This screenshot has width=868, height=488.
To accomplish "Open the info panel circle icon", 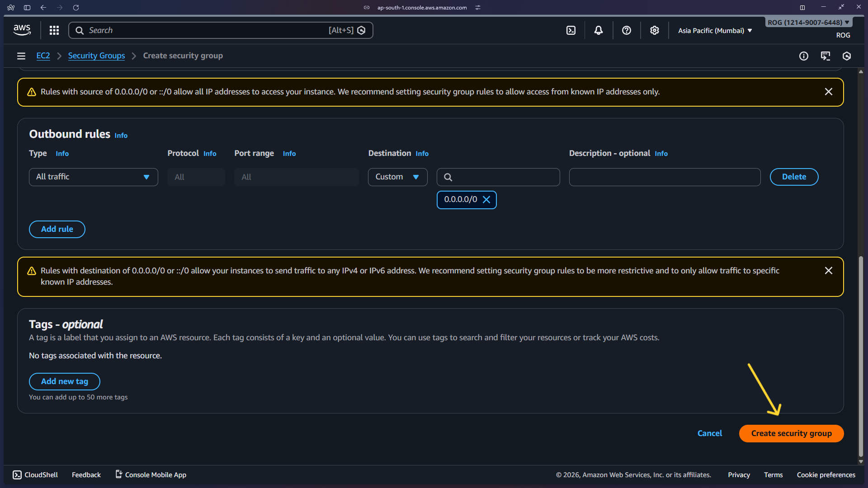I will [x=803, y=56].
